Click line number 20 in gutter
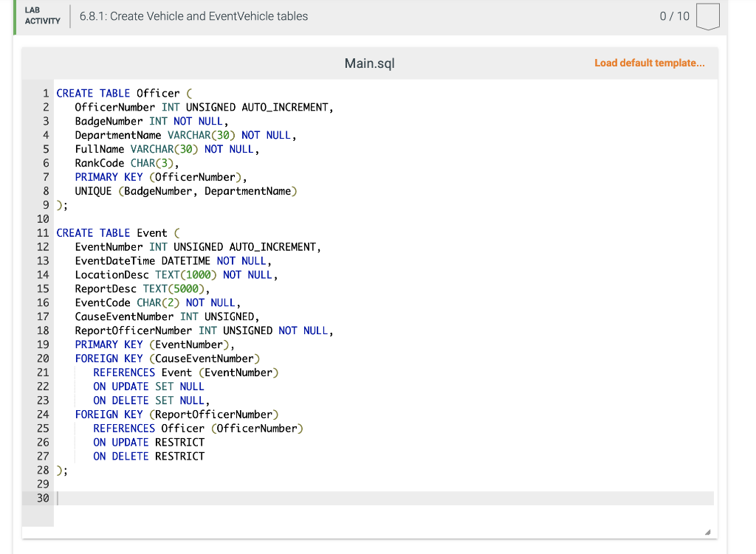 coord(43,359)
